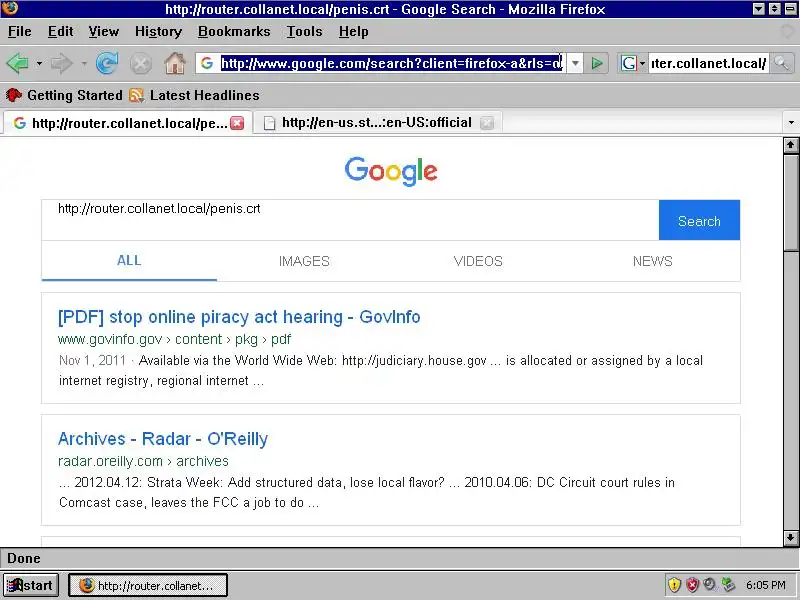Go to the Home page
This screenshot has height=600, width=800.
click(x=174, y=64)
